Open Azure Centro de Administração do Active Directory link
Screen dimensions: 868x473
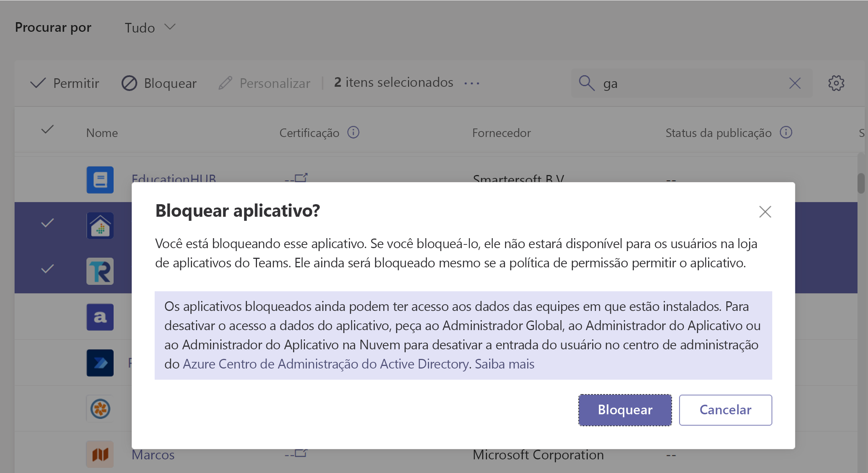click(x=326, y=364)
